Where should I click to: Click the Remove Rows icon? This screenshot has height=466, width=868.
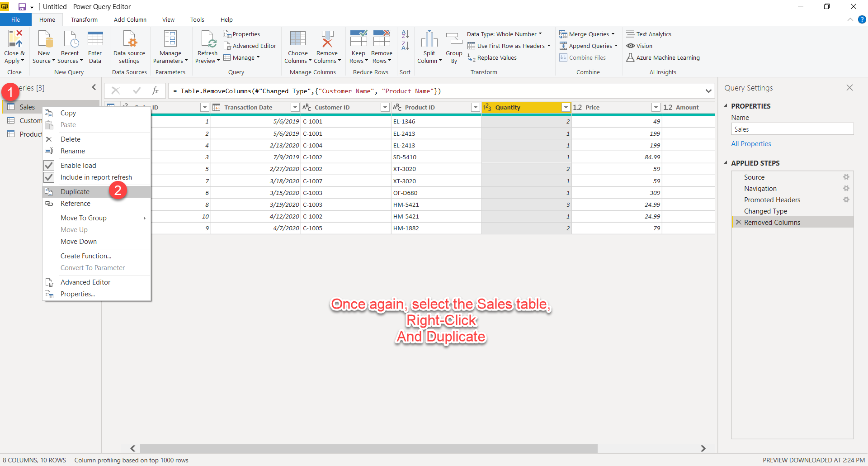pyautogui.click(x=382, y=39)
